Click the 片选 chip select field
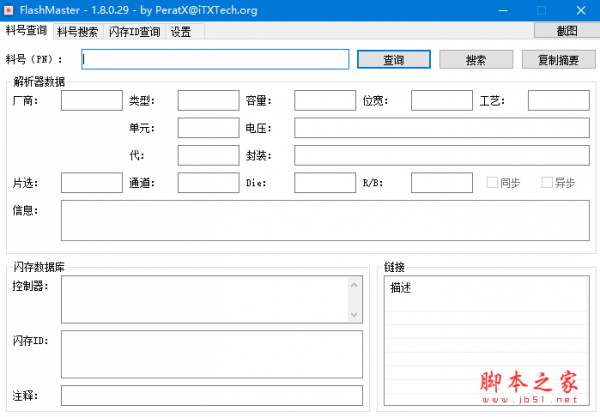 coord(92,182)
